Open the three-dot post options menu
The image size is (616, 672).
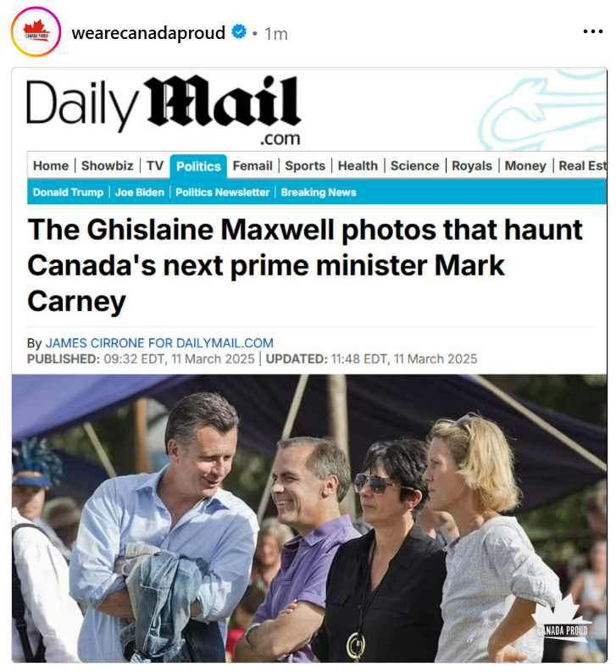tap(593, 31)
